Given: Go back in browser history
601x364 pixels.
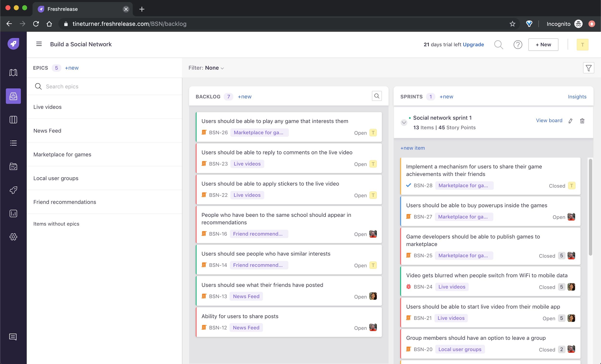Looking at the screenshot, I should (x=9, y=24).
